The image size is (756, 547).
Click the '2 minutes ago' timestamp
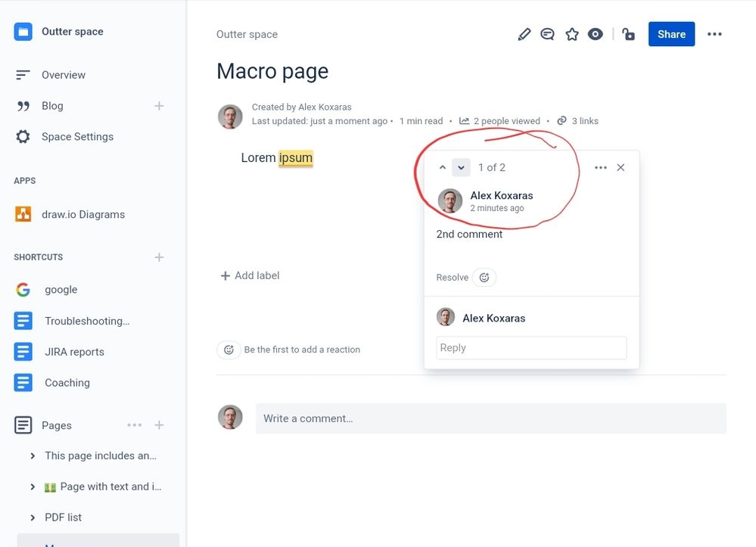[497, 208]
